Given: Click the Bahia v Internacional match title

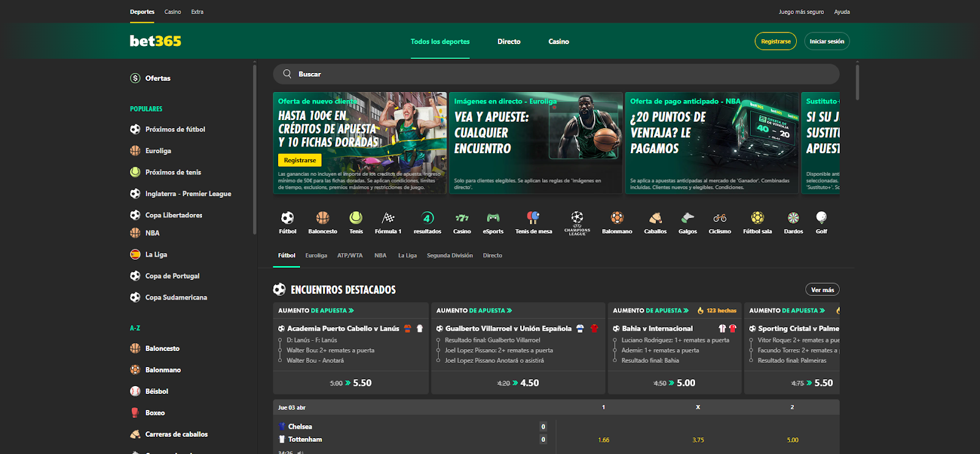Looking at the screenshot, I should coord(657,328).
